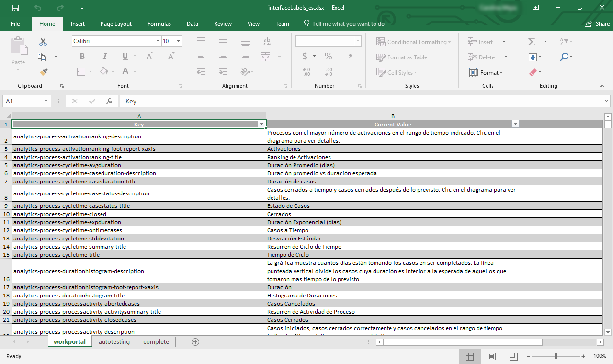Click the Find & Select magnifier icon
The width and height of the screenshot is (613, 364).
[x=564, y=57]
